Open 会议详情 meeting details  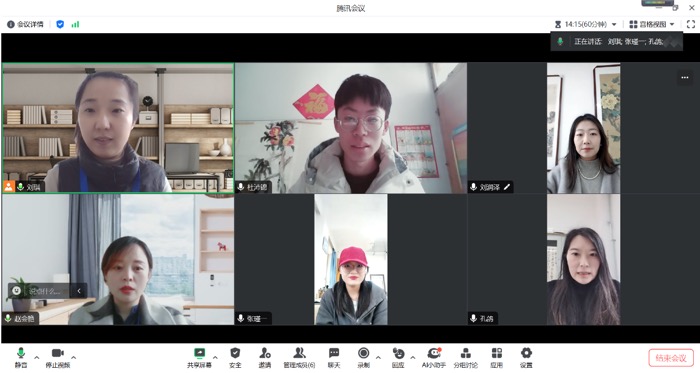point(25,24)
